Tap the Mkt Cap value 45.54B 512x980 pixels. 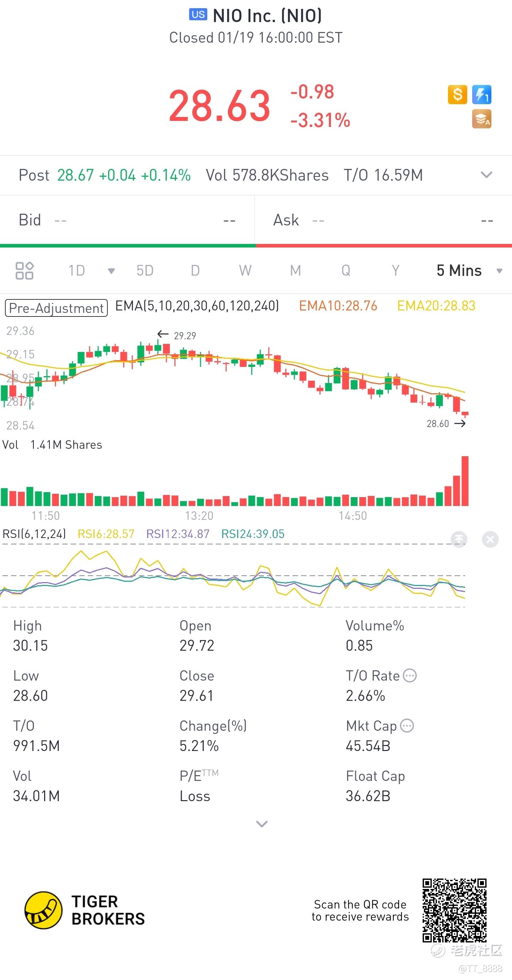click(x=368, y=746)
